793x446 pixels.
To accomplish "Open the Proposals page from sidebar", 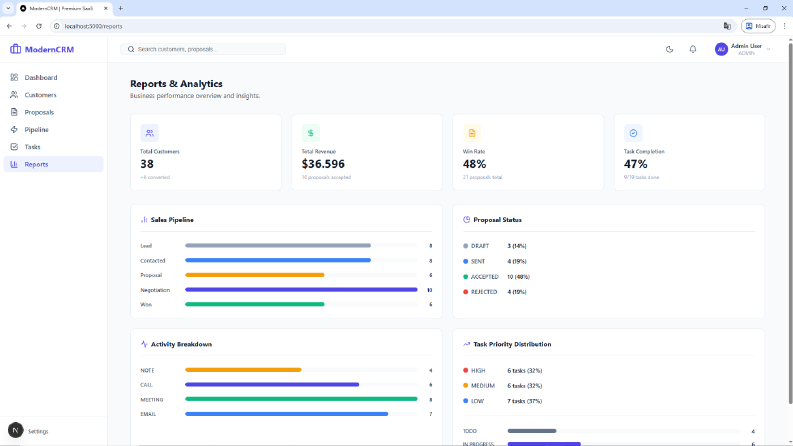I will pos(53,112).
